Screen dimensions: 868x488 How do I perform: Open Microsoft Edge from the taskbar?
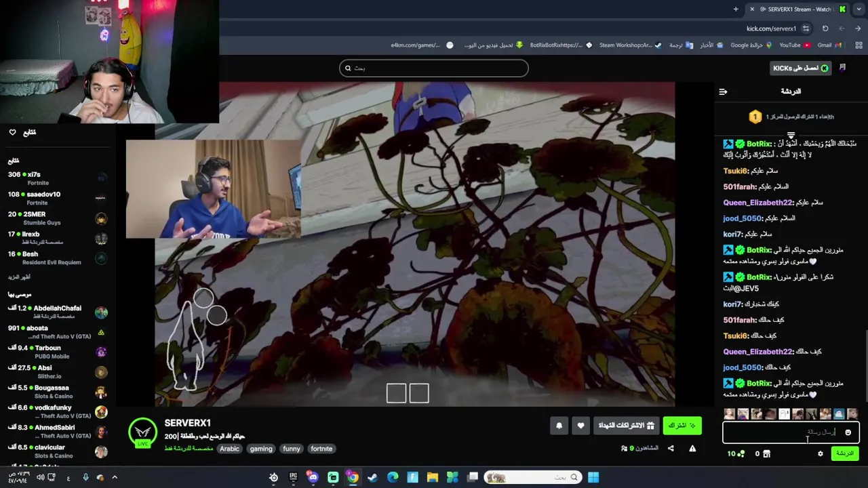(393, 477)
